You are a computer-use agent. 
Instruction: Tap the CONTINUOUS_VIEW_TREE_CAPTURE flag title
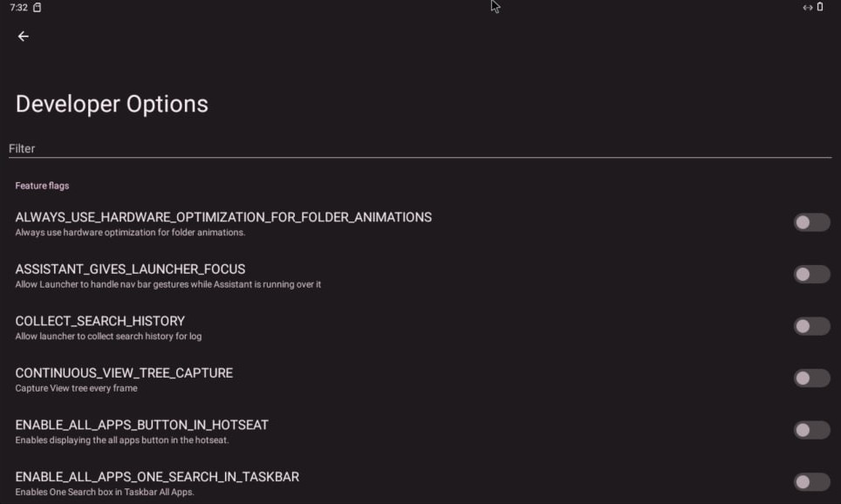(124, 373)
